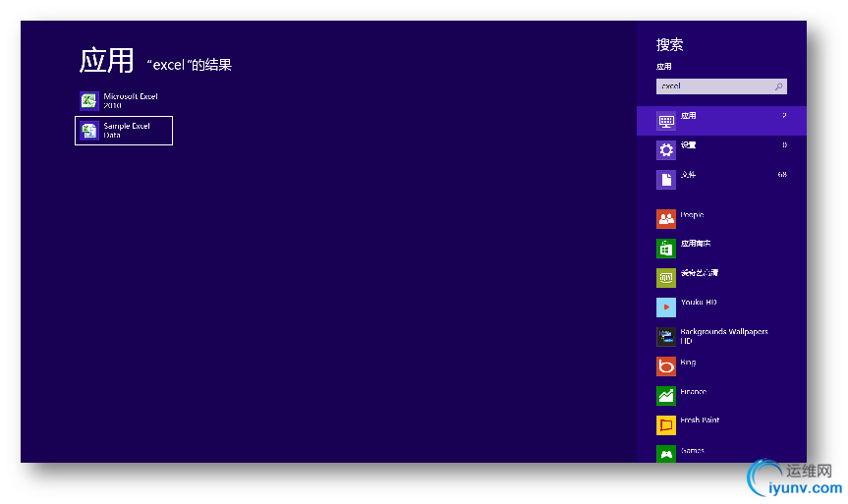
Task: Search within the Youku HD app
Action: tap(721, 308)
